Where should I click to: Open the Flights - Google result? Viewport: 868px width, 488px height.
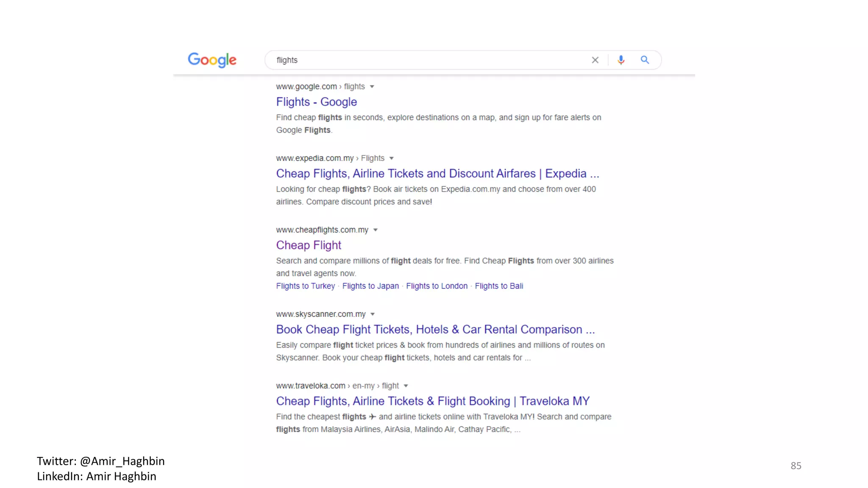tap(316, 102)
